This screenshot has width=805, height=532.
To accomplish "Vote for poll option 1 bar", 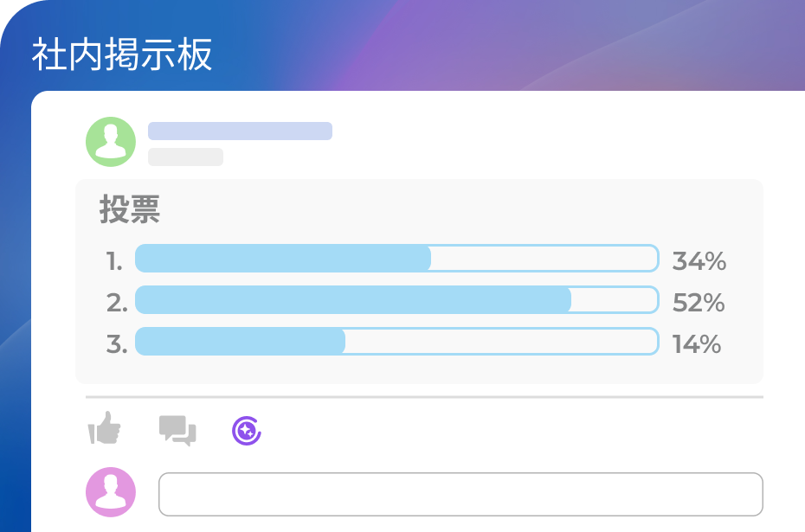I will coord(396,259).
